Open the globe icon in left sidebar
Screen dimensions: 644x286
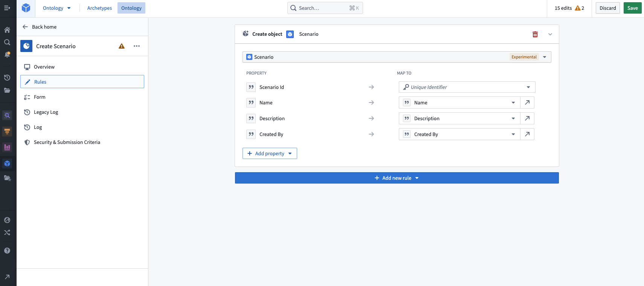tap(7, 220)
